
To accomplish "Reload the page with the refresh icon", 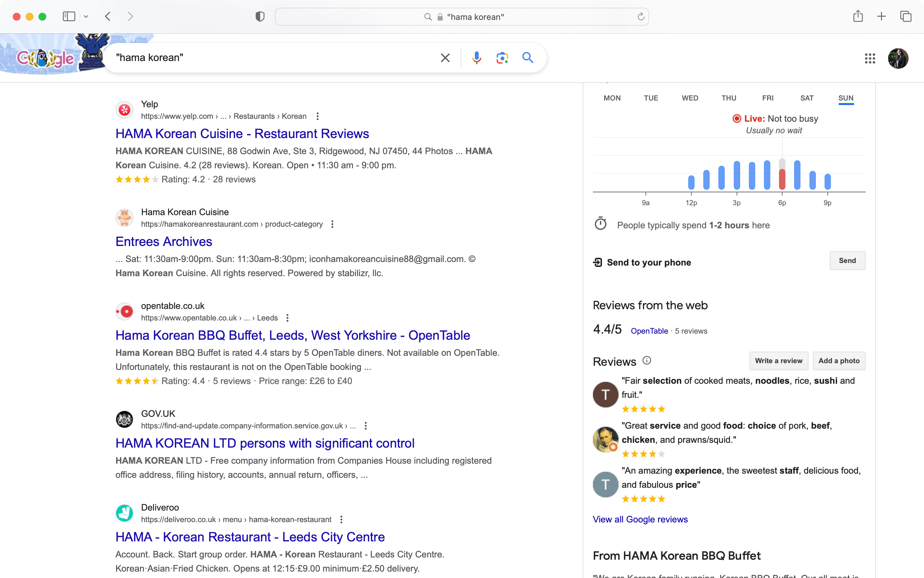I will click(641, 16).
